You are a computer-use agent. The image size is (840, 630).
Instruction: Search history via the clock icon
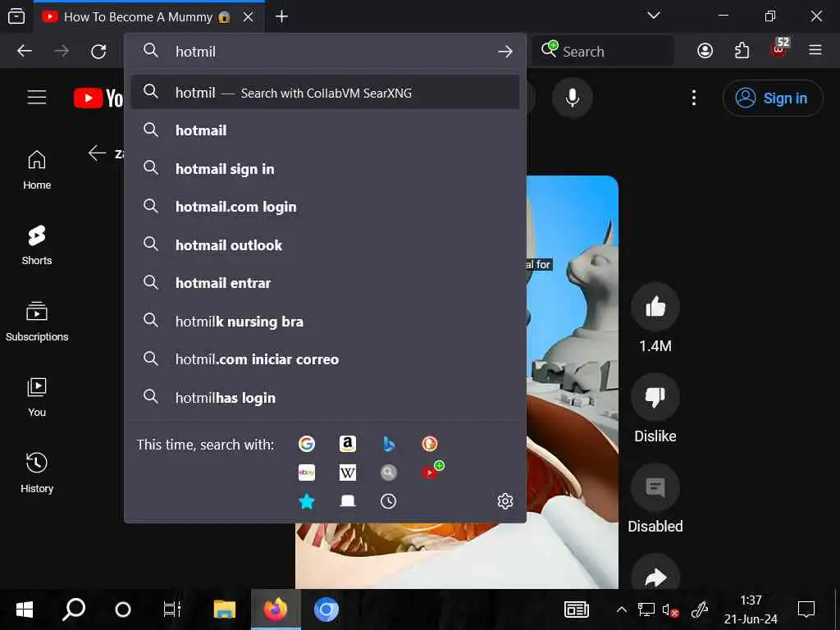tap(388, 501)
